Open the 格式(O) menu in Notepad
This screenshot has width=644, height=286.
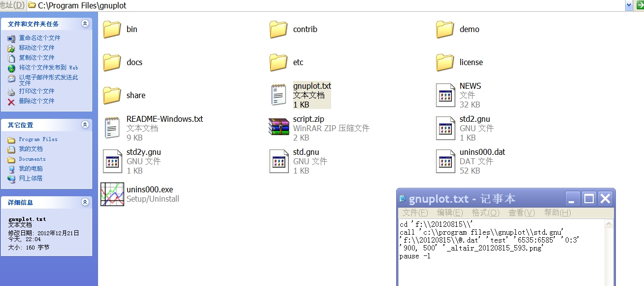485,213
